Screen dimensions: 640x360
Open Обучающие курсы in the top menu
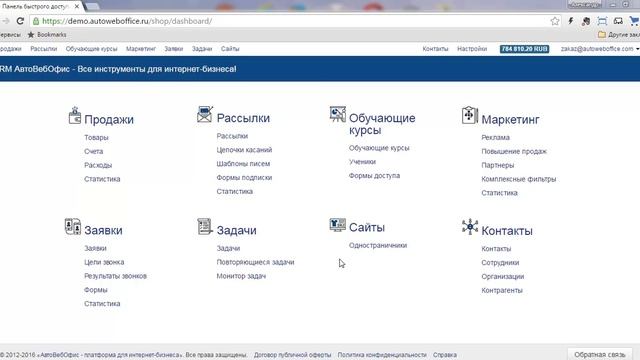tap(91, 49)
